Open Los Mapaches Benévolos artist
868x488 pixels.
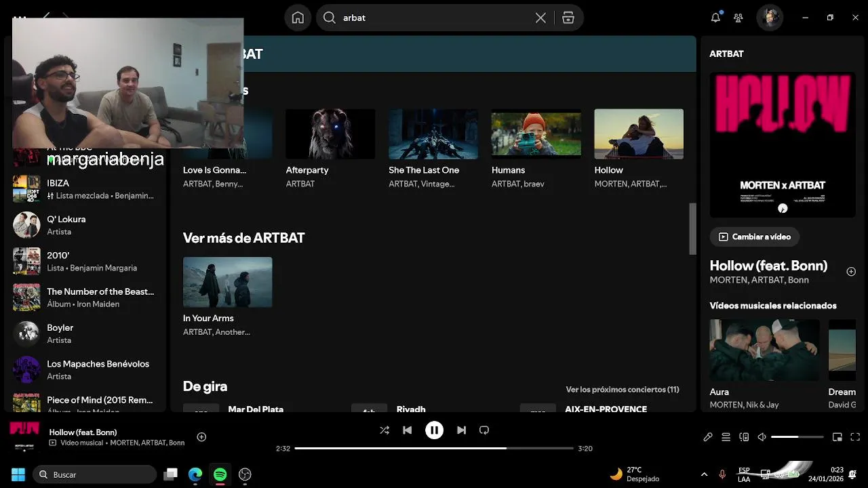click(85, 369)
